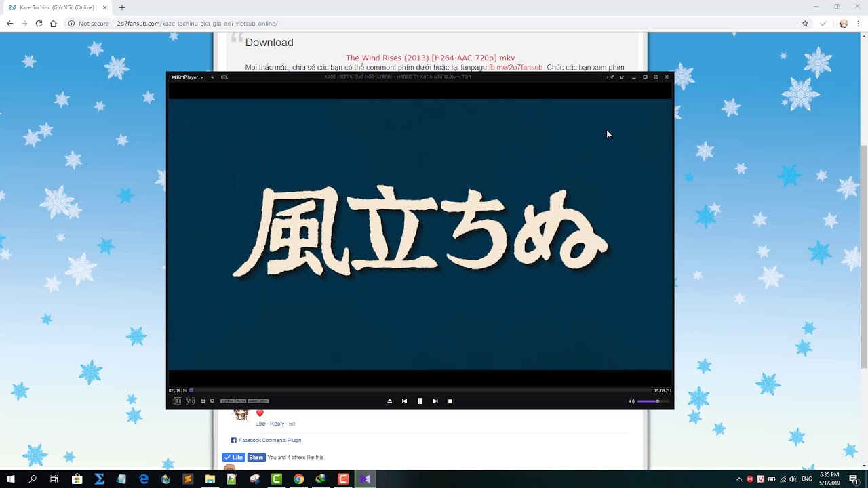Click the first codec badge beside settings gear
This screenshot has width=868, height=488.
(227, 401)
